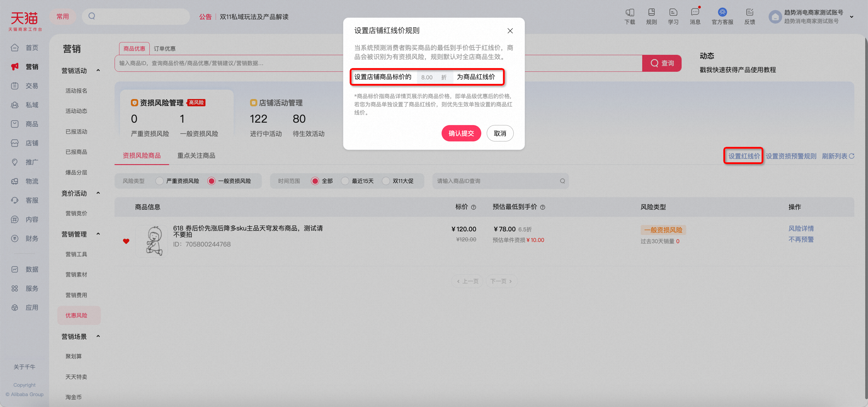Select the 营销 megaphone icon
The height and width of the screenshot is (407, 868).
point(15,67)
